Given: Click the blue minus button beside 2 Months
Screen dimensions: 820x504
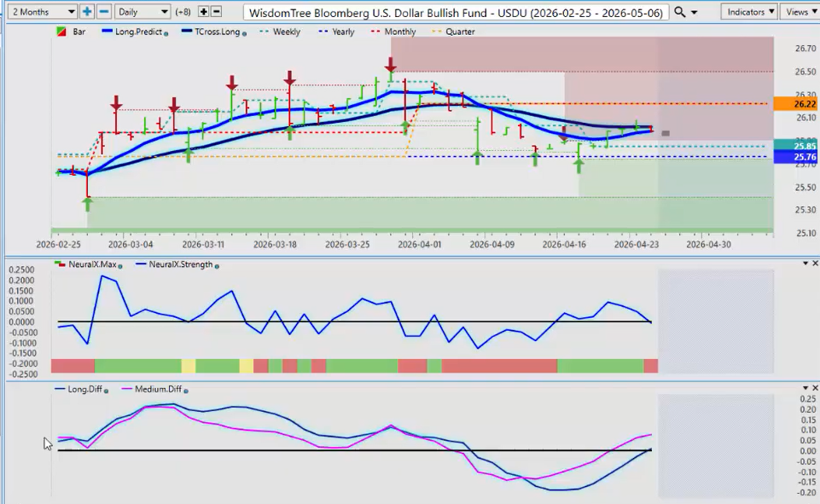Looking at the screenshot, I should (103, 12).
